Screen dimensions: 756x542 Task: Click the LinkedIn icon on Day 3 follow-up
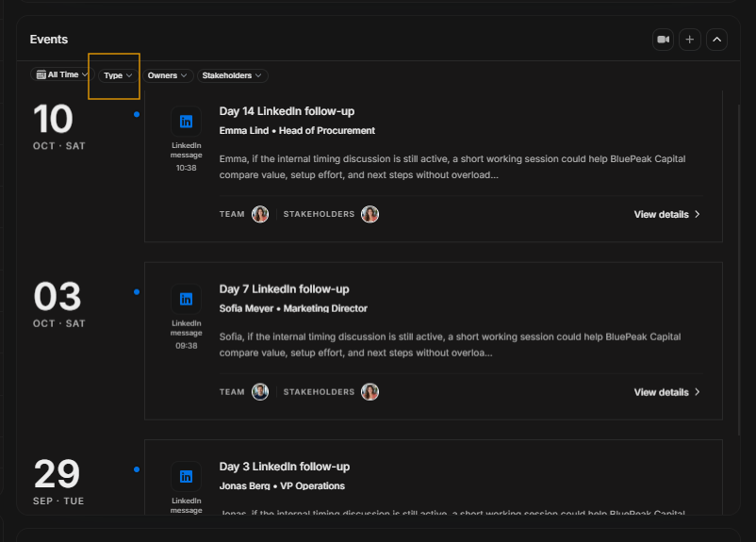[x=186, y=477]
